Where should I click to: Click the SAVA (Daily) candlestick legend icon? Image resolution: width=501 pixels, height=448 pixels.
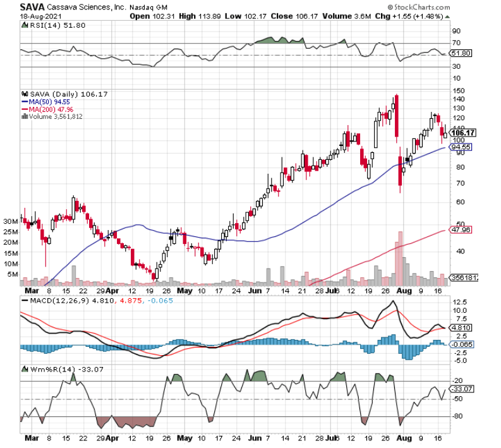25,94
